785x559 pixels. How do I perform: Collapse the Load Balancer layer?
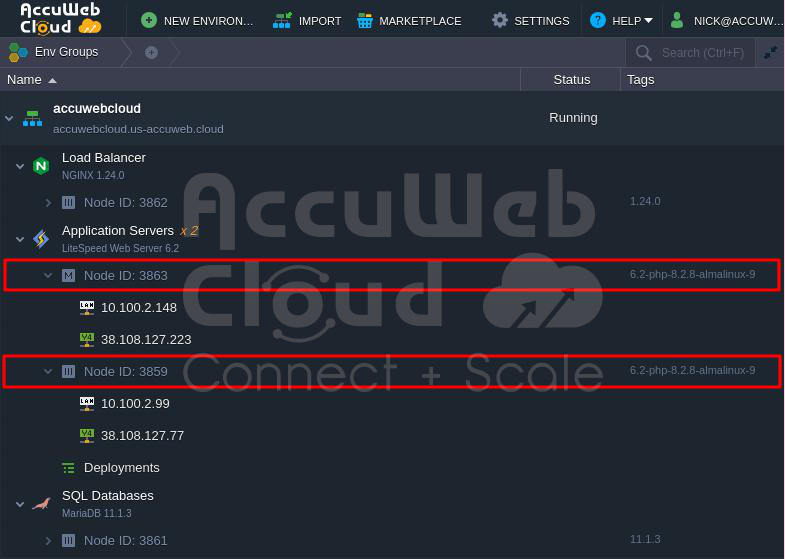(20, 166)
